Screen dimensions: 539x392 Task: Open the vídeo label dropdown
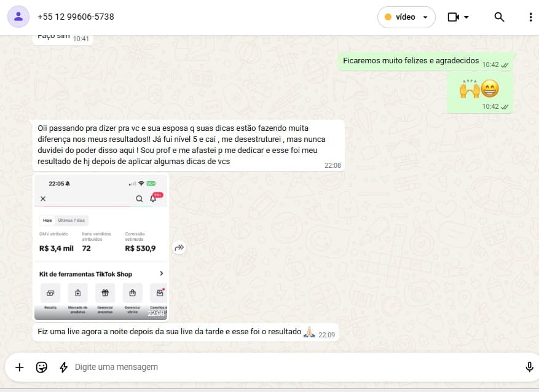tap(406, 17)
